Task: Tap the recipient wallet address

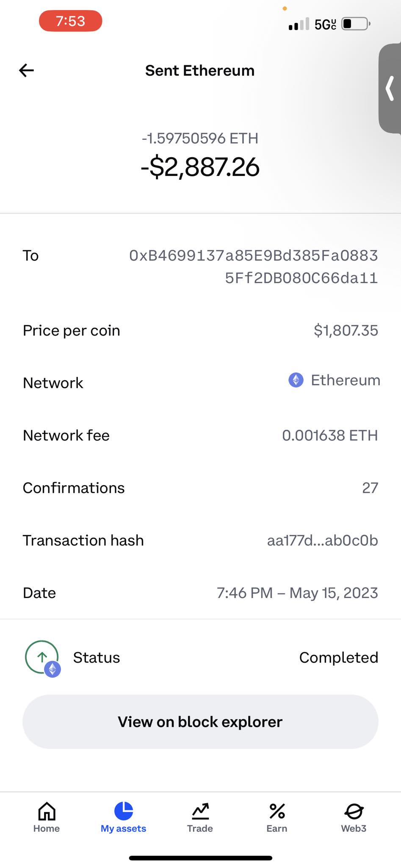Action: [x=253, y=267]
